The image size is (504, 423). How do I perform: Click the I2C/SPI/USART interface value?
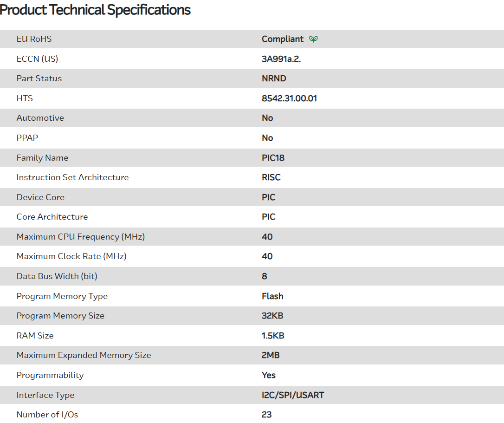[x=293, y=395]
